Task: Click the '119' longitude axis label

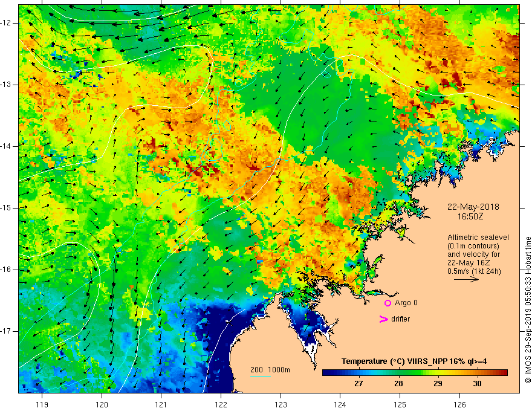Action: coord(42,404)
